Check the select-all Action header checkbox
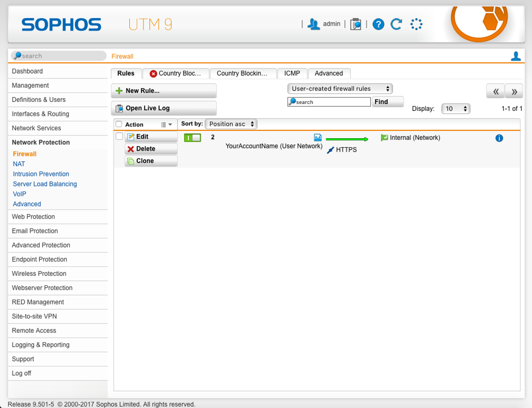Screen dimensions: 532x408 [119, 124]
